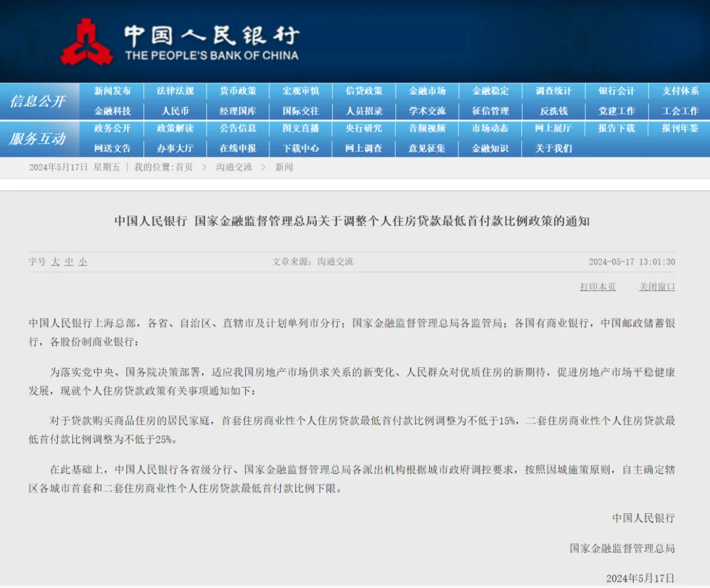Go to 调查统计 section
The height and width of the screenshot is (588, 710).
(554, 91)
